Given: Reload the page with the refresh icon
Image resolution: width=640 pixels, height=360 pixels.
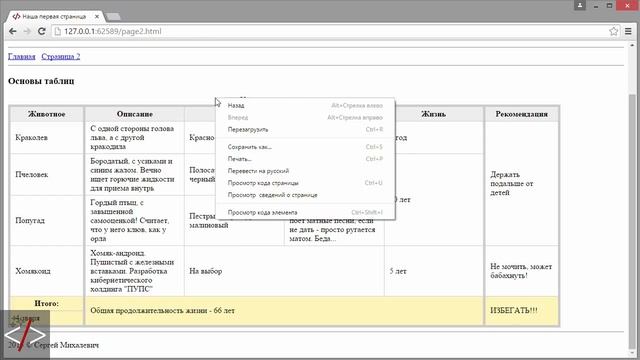Looking at the screenshot, I should point(41,31).
